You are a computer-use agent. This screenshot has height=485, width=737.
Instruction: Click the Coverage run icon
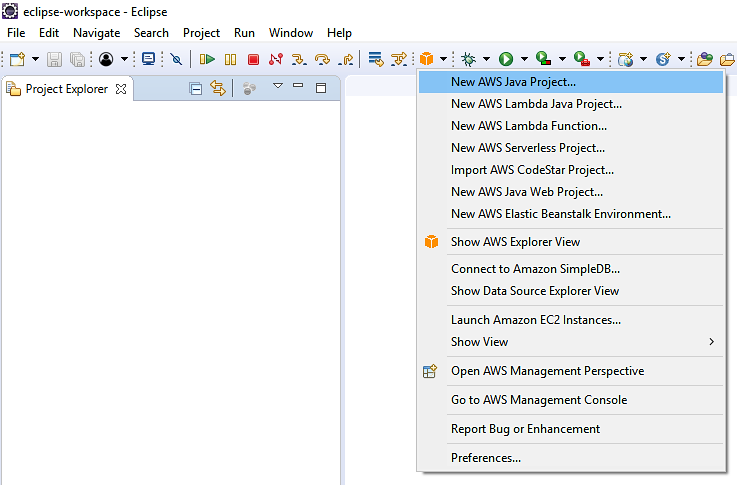(543, 59)
